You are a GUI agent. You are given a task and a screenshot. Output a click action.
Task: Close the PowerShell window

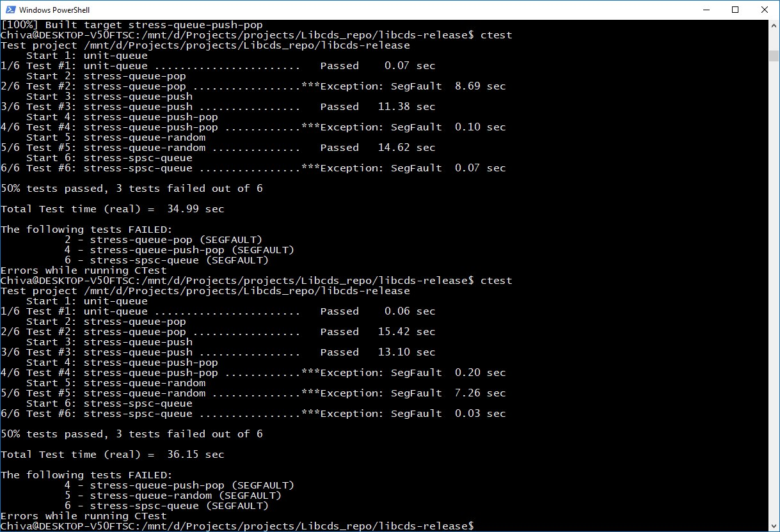pos(765,10)
